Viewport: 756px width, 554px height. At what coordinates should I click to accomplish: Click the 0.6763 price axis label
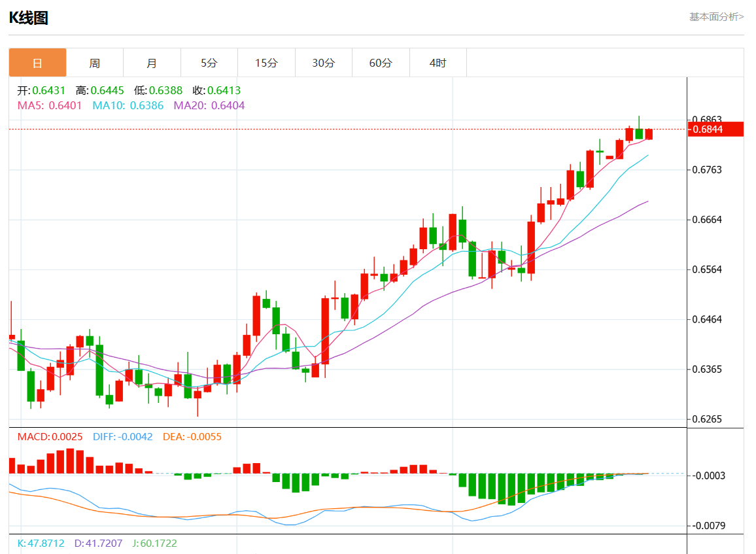(707, 169)
